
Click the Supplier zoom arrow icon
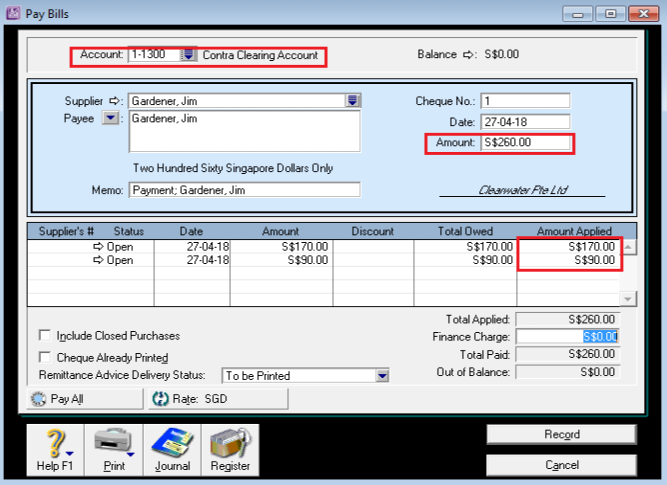coord(114,101)
